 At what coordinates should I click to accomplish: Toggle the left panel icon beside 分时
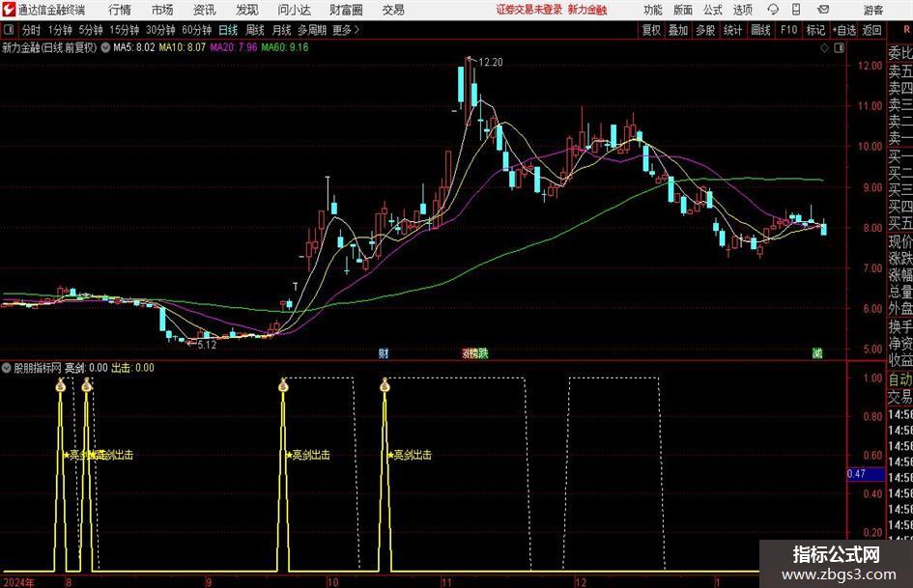pyautogui.click(x=9, y=30)
